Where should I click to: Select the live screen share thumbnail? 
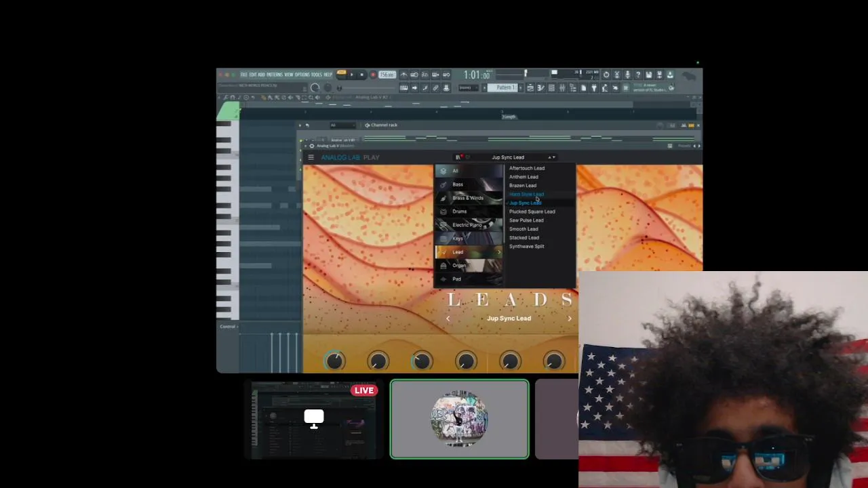click(314, 420)
